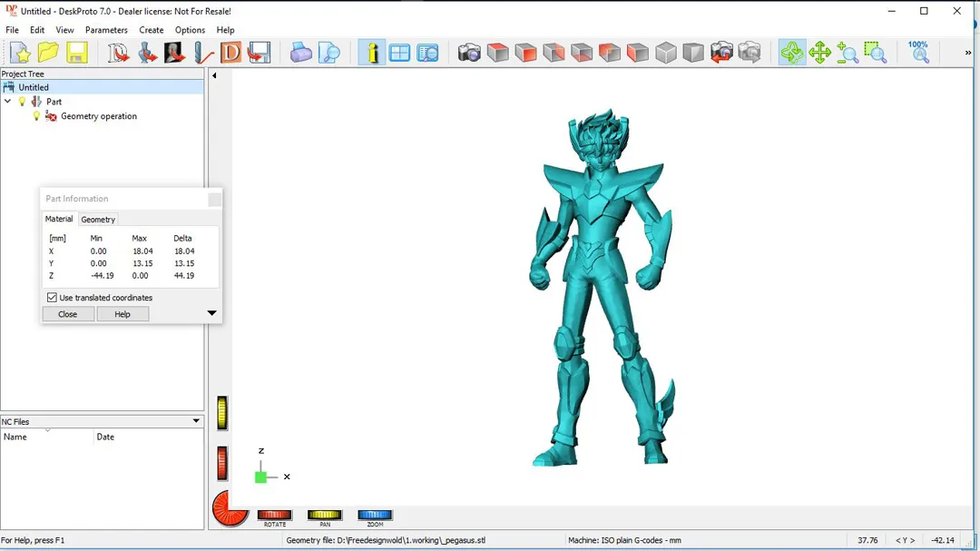Screen dimensions: 980x551
Task: Select the back-face view cube icon
Action: coord(554,53)
